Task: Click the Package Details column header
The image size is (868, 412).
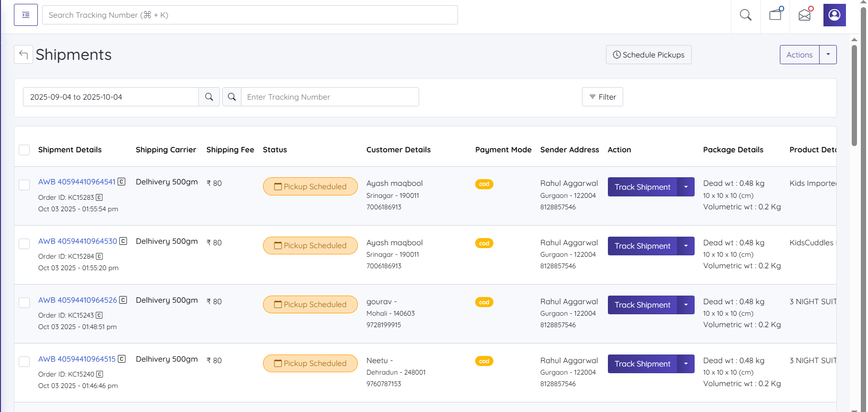Action: (733, 149)
